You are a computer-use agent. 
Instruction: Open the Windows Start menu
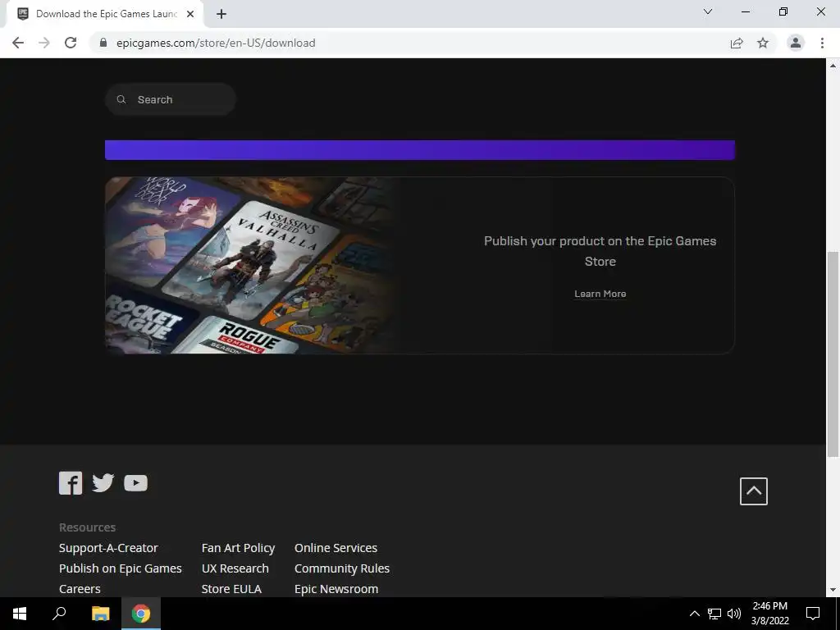coord(20,614)
